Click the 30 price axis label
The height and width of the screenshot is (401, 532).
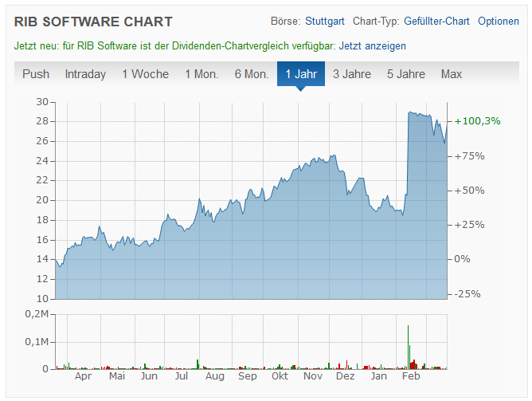tap(42, 101)
